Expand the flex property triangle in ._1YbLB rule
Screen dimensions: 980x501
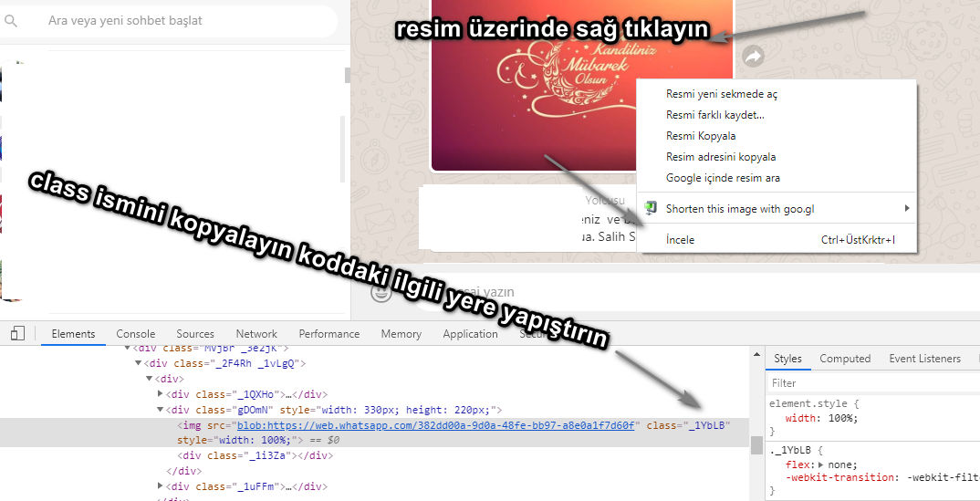(820, 464)
